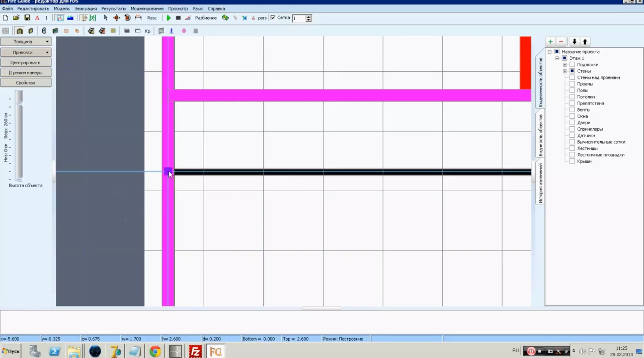Select the arrow pointer tool
644x358 pixels.
(x=106, y=18)
